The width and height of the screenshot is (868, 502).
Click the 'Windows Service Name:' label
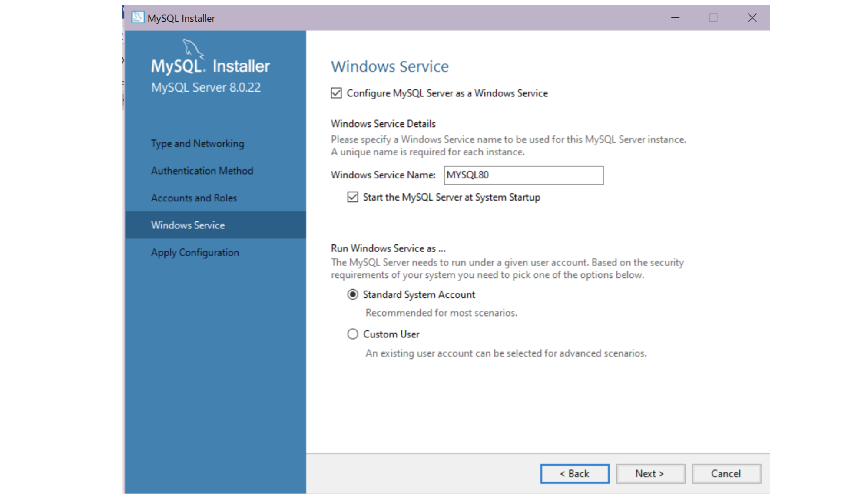click(x=383, y=175)
